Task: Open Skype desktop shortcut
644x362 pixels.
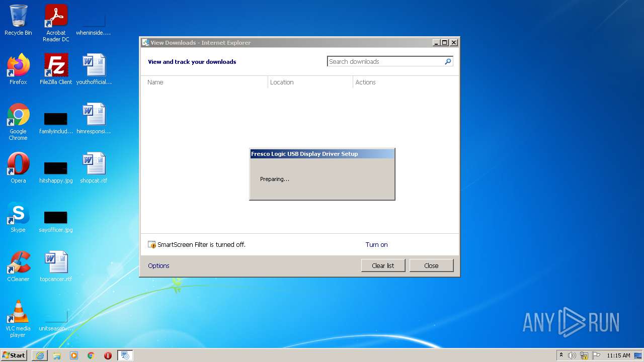Action: point(18,217)
